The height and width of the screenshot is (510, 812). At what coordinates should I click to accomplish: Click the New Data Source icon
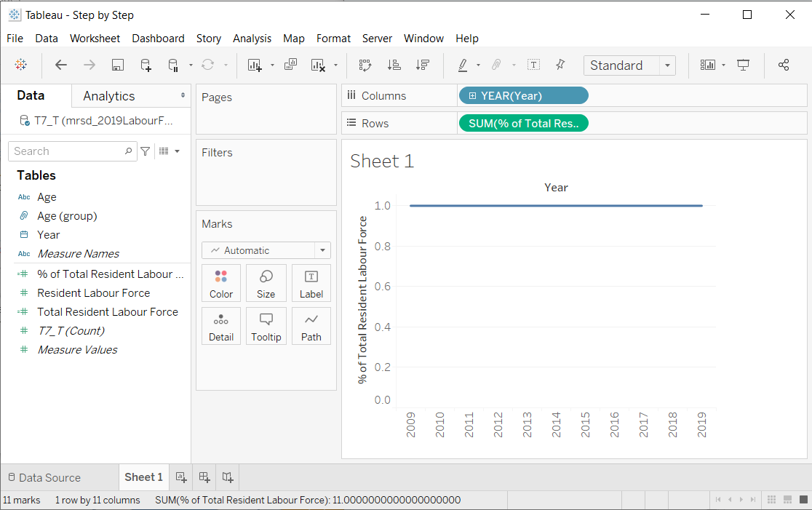pos(146,65)
